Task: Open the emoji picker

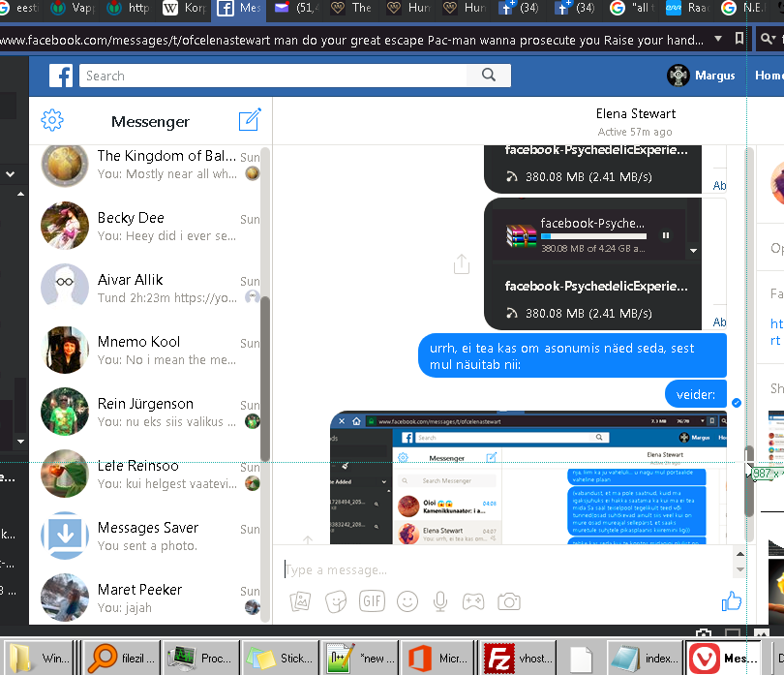Action: click(407, 601)
